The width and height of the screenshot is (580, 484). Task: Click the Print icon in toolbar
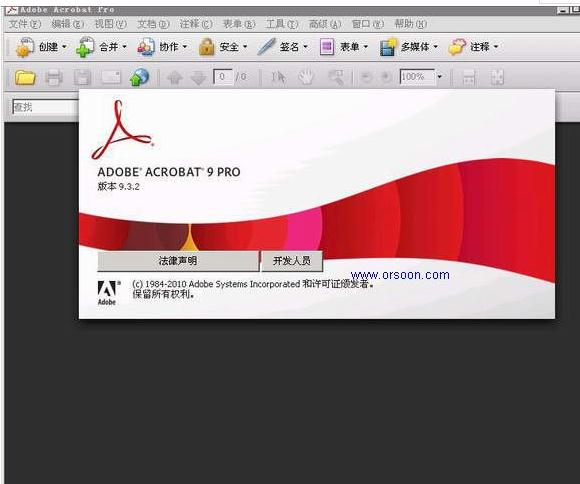pyautogui.click(x=54, y=78)
